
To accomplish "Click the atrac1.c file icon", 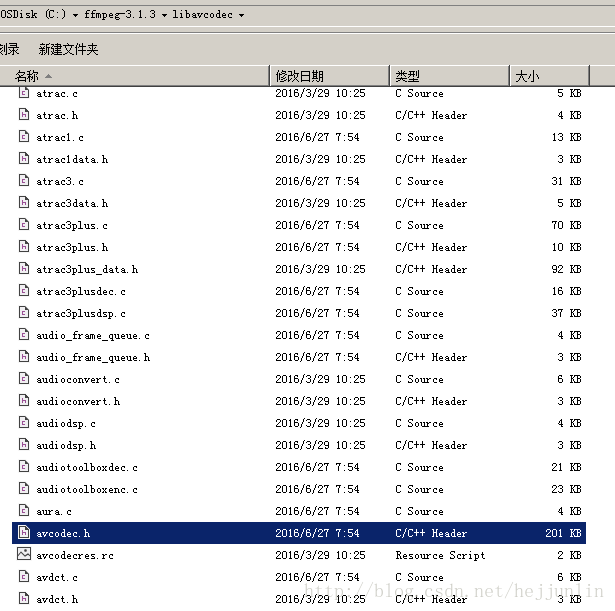I will pos(24,136).
